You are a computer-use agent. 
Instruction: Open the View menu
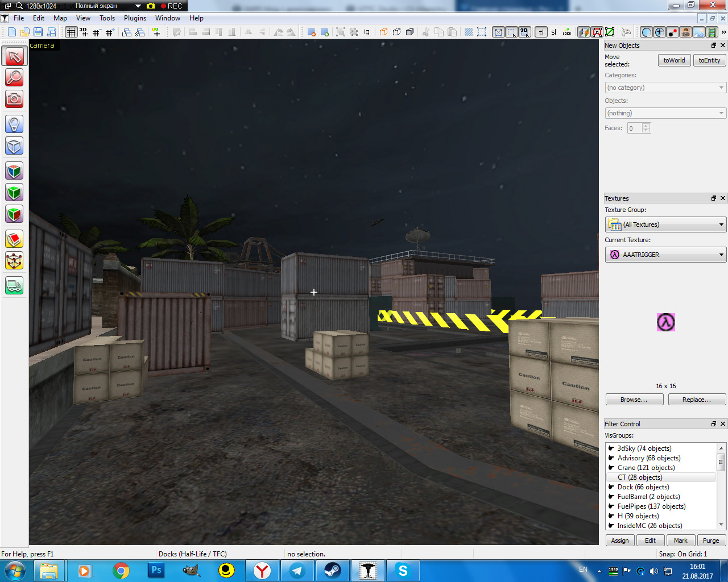[x=83, y=18]
